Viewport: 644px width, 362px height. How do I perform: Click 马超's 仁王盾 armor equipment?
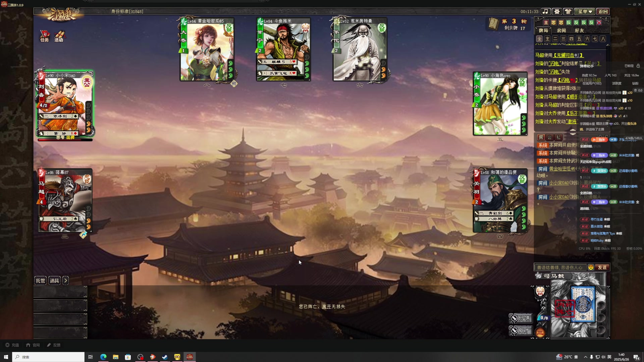pyautogui.click(x=59, y=219)
